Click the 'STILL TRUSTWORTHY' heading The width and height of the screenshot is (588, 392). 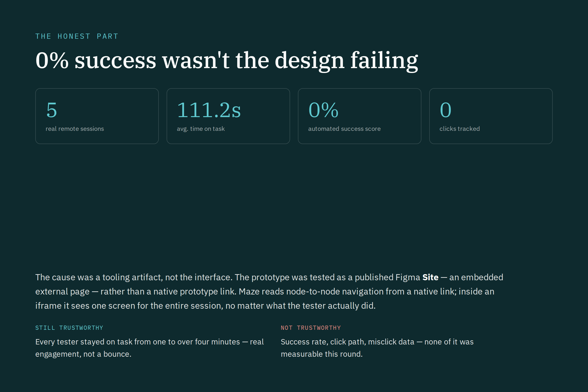tap(69, 328)
